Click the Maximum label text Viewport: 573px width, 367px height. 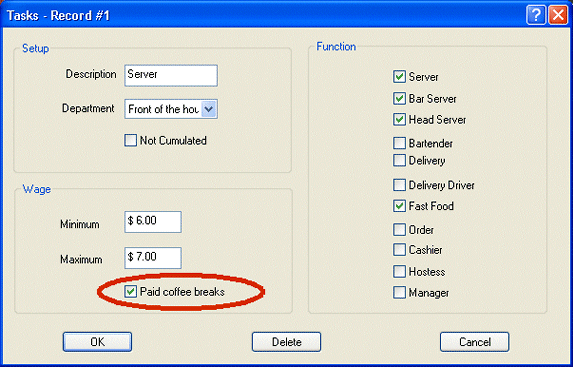81,260
